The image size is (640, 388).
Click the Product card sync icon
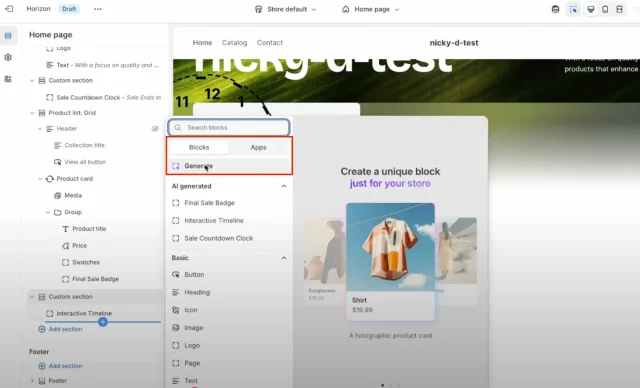(x=50, y=179)
